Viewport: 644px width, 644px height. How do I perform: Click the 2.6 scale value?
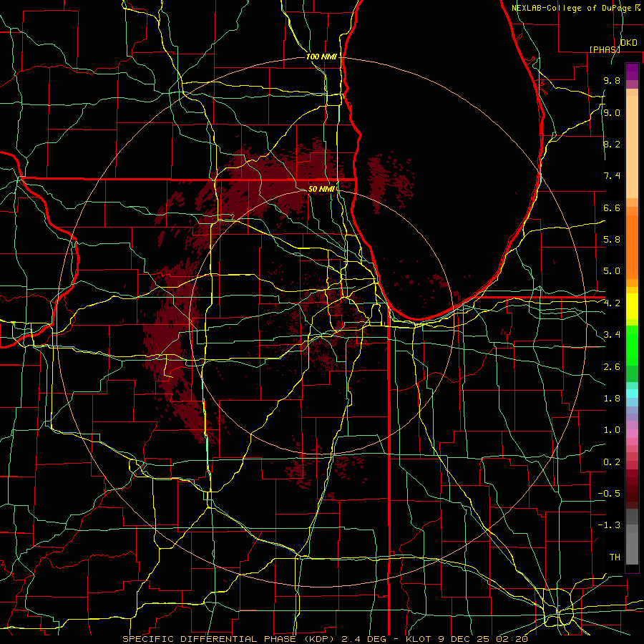(612, 367)
